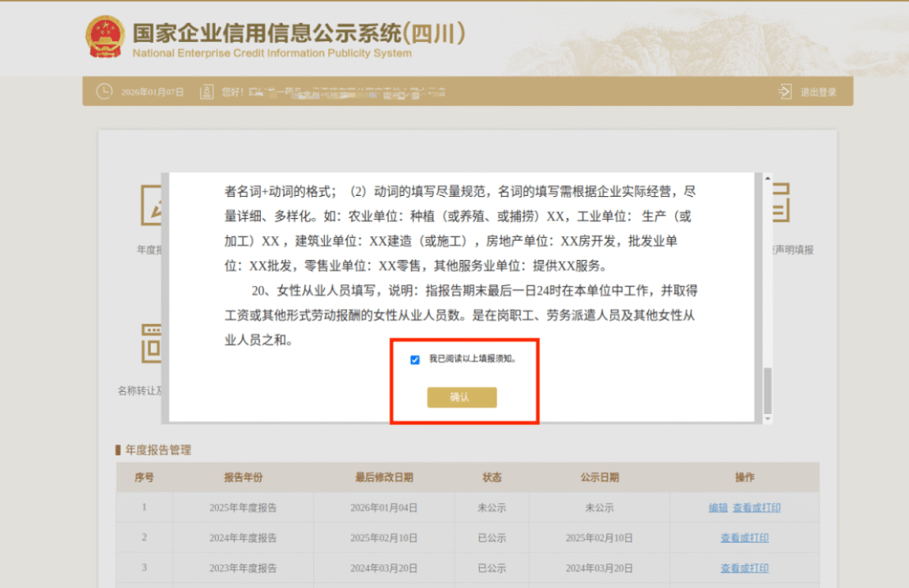Open 查看或打印 for the 2024年度报告
The height and width of the screenshot is (588, 909).
[x=744, y=538]
